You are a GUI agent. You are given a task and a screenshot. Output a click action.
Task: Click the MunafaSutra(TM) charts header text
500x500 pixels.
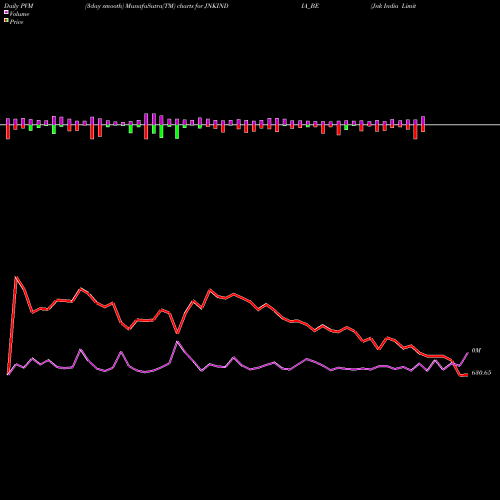(x=157, y=6)
